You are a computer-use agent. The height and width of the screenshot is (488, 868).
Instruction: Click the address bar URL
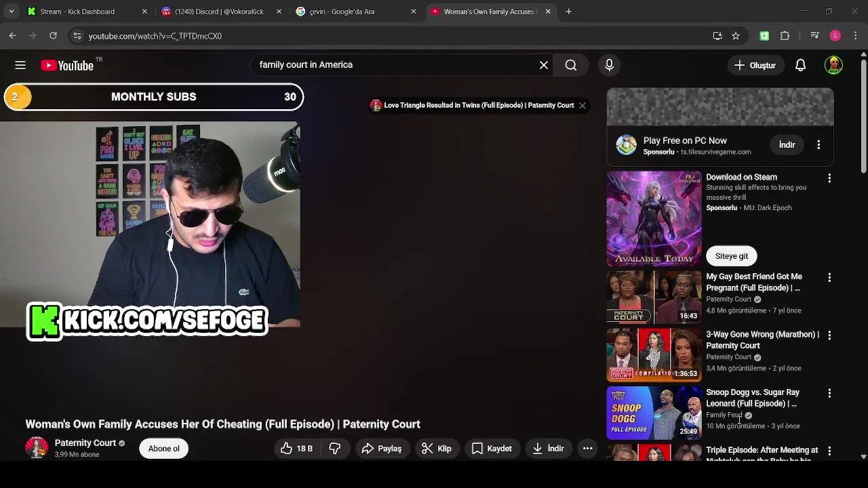click(155, 36)
